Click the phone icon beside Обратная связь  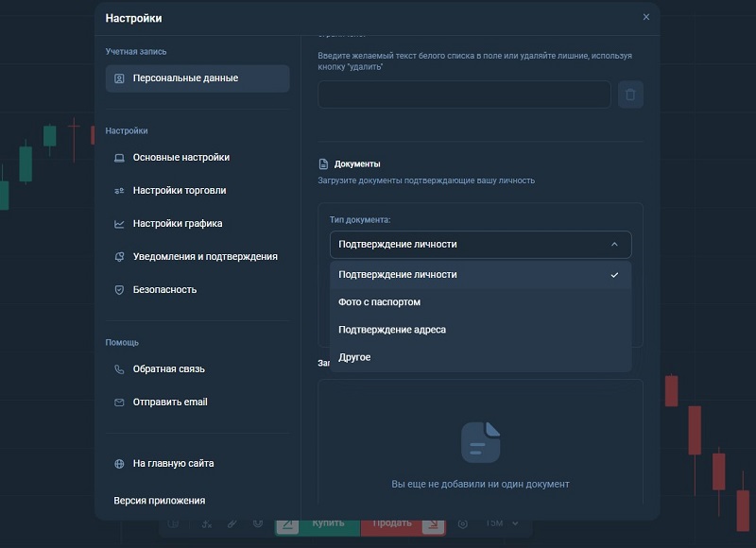click(119, 369)
